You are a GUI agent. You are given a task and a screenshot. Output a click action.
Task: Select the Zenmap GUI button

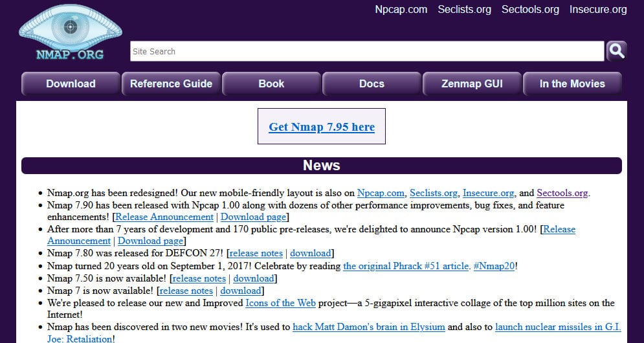click(x=472, y=83)
